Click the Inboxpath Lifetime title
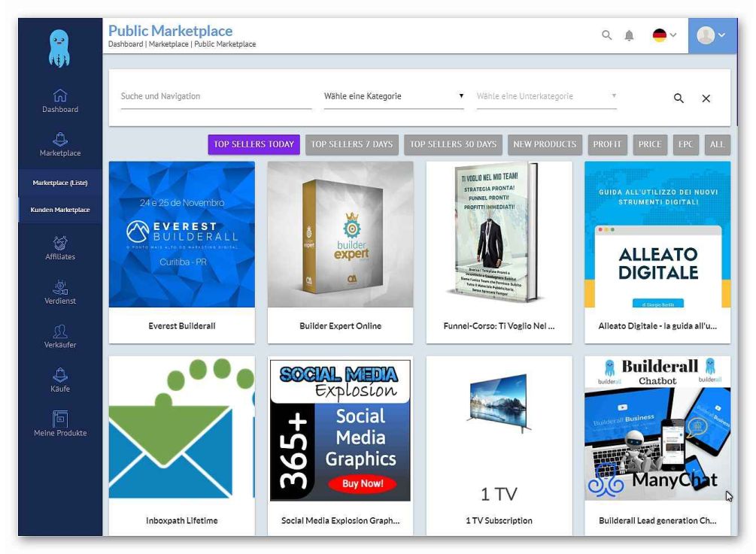The image size is (756, 554). coord(182,521)
